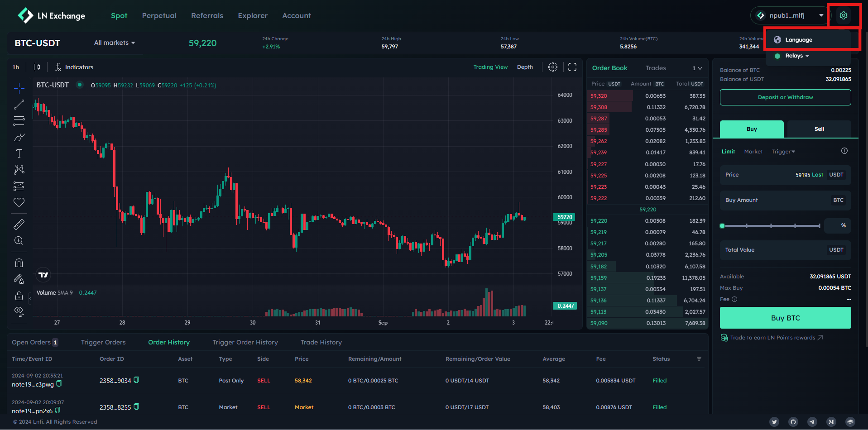Switch order form to Sell
This screenshot has height=430, width=868.
(x=819, y=129)
